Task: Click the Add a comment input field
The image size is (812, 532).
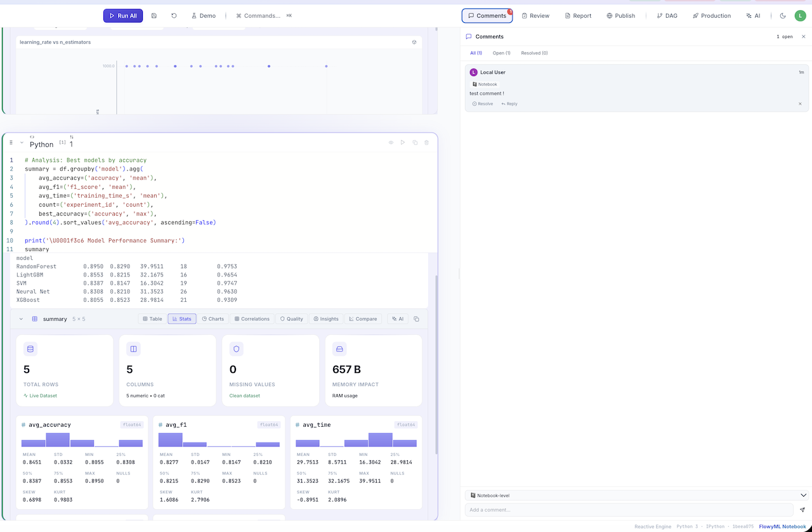Action: [628, 510]
